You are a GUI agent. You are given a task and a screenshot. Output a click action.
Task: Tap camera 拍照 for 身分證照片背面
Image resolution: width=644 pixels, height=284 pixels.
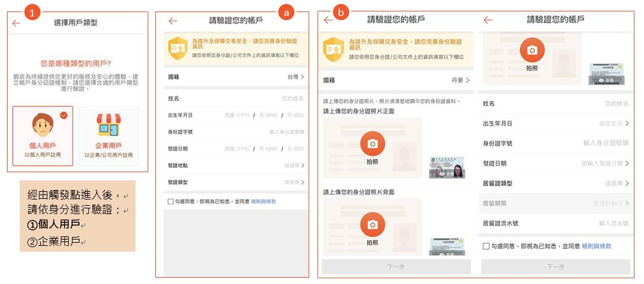point(372,224)
